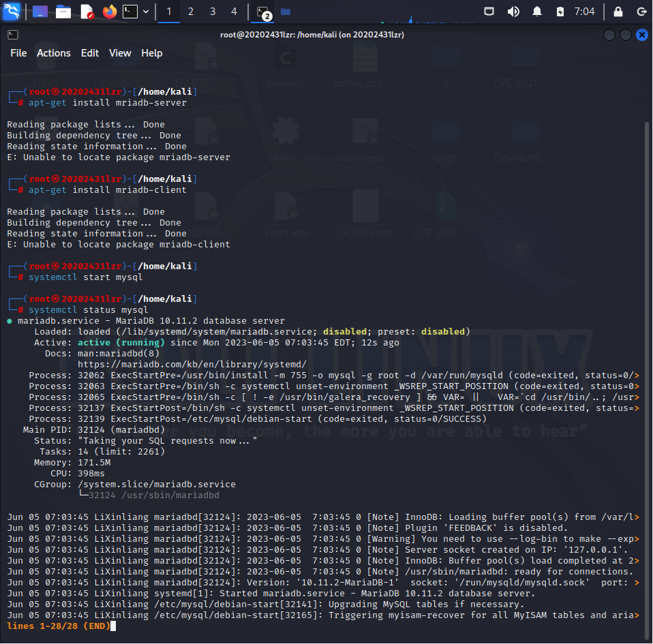The width and height of the screenshot is (653, 644).
Task: Open the Help menu
Action: click(151, 53)
